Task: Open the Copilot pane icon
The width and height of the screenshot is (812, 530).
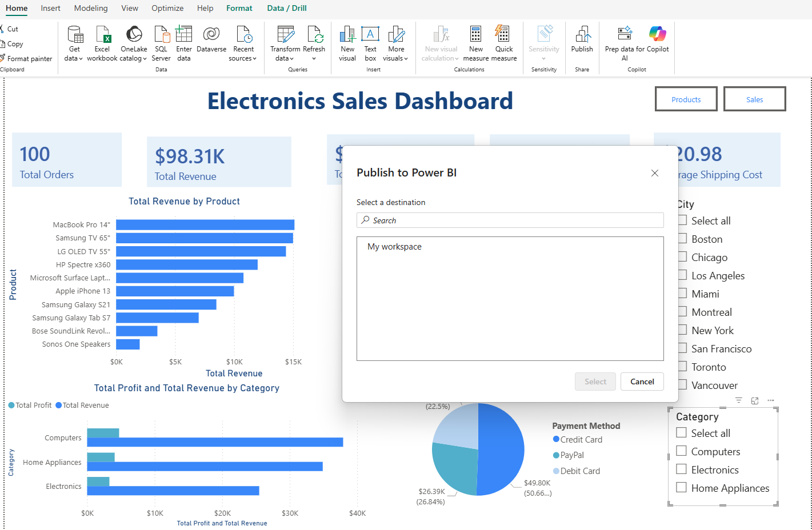Action: pos(658,34)
